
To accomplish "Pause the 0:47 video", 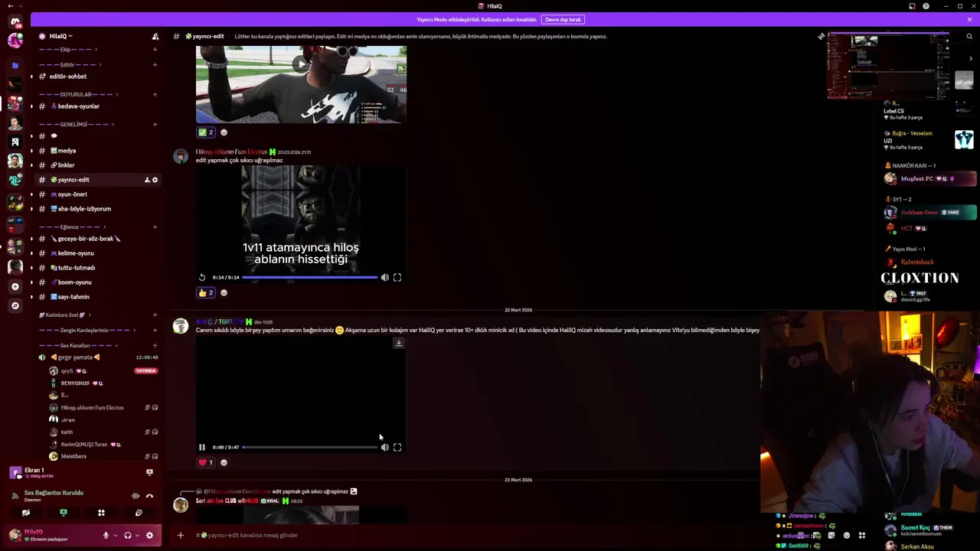I will [202, 448].
